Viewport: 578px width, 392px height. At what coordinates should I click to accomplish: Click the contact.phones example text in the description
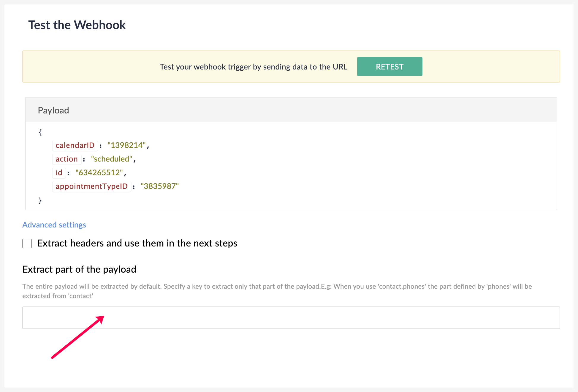pyautogui.click(x=401, y=286)
